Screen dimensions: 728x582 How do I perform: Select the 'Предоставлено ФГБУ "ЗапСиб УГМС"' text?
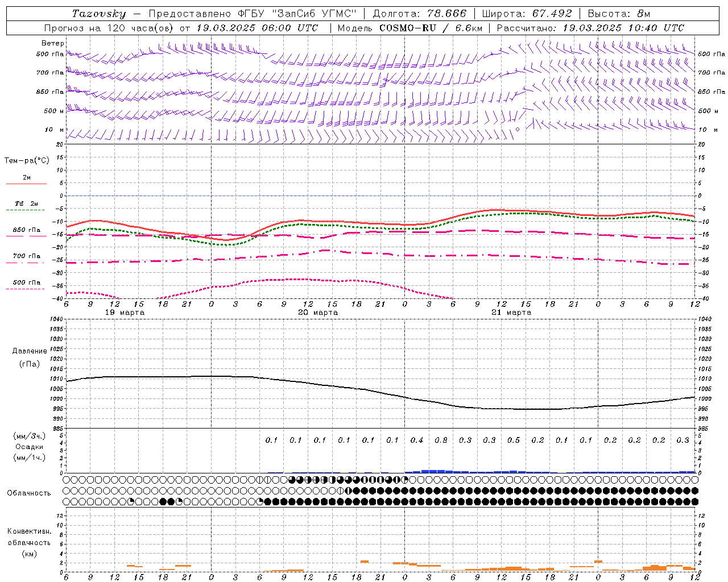pyautogui.click(x=252, y=14)
